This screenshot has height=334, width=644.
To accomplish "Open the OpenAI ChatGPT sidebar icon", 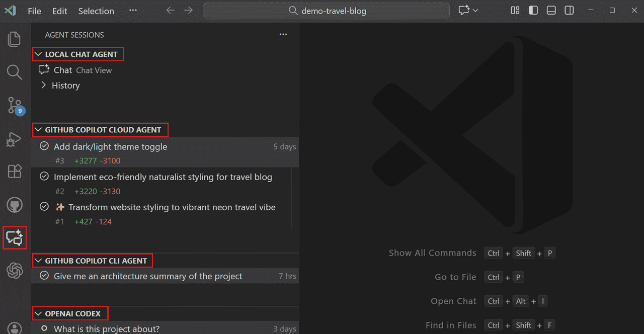I will tap(14, 271).
